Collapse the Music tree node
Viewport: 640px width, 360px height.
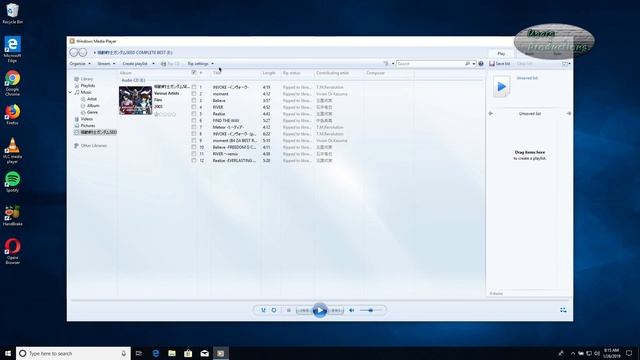pos(70,93)
